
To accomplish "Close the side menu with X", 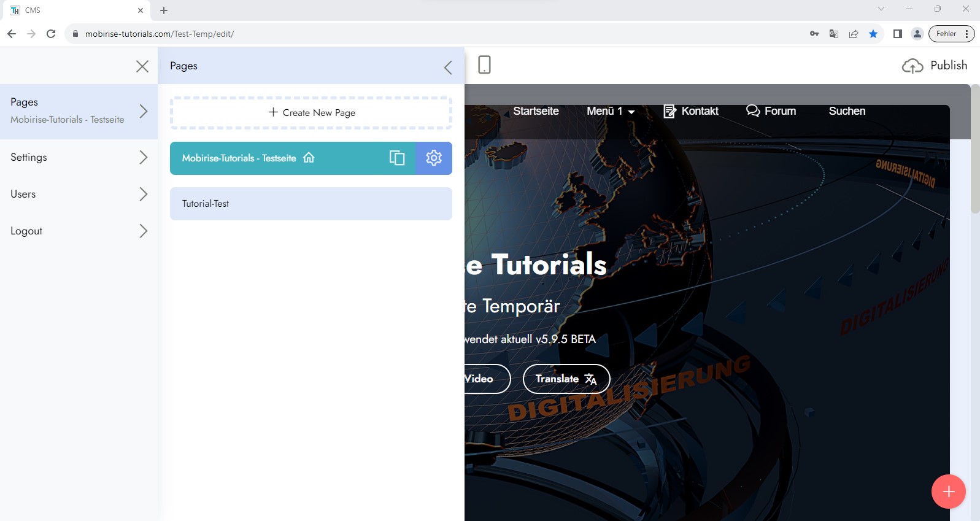I will (x=142, y=66).
